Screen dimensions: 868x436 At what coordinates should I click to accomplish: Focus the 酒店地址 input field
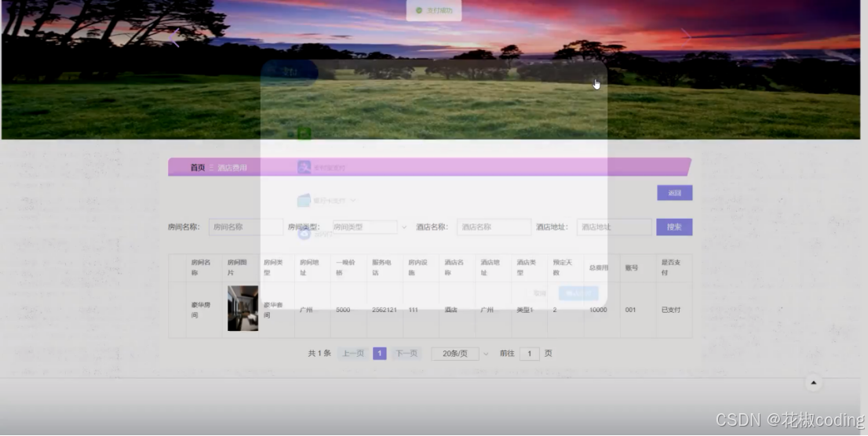614,227
